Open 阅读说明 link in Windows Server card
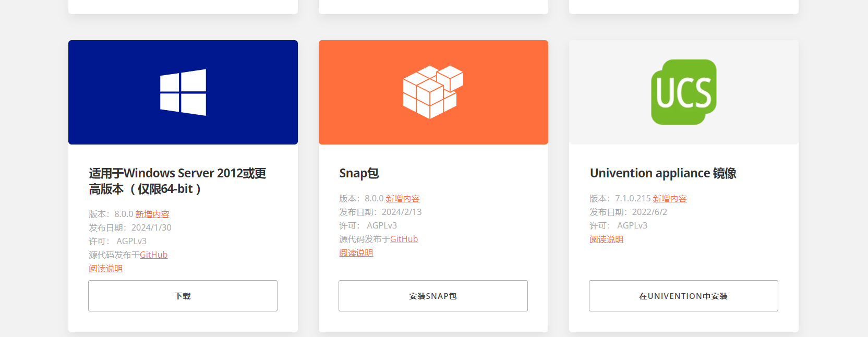Viewport: 868px width, 337px height. (105, 268)
